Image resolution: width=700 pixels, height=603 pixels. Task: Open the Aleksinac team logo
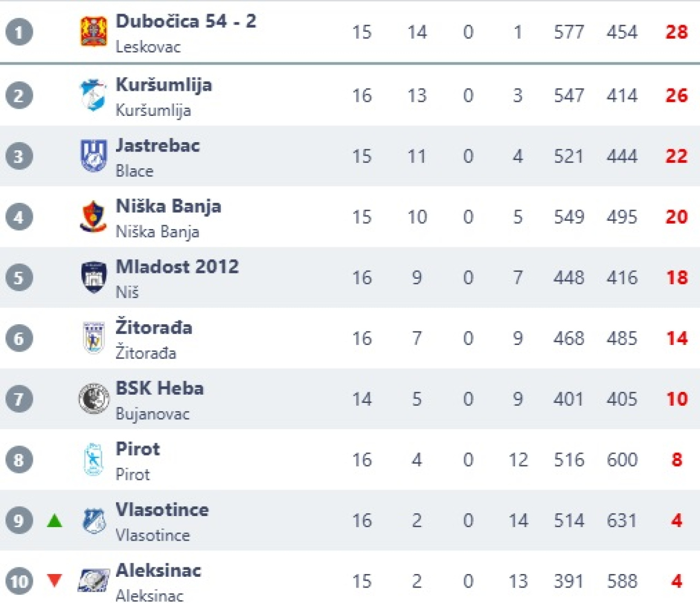[x=94, y=581]
